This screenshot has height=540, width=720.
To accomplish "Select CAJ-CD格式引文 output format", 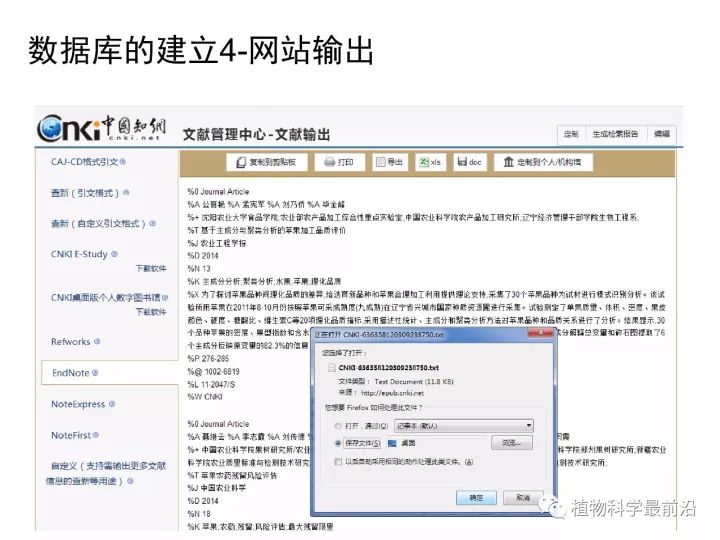I will (x=84, y=162).
